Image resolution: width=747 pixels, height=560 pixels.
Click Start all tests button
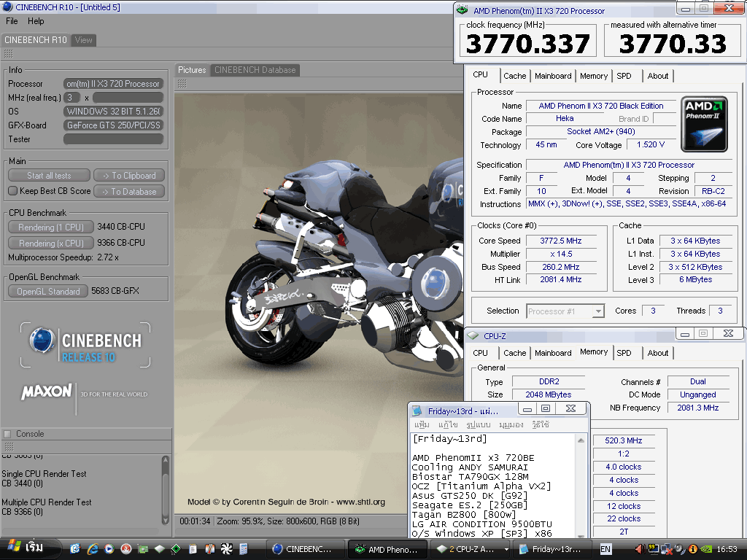coord(49,175)
